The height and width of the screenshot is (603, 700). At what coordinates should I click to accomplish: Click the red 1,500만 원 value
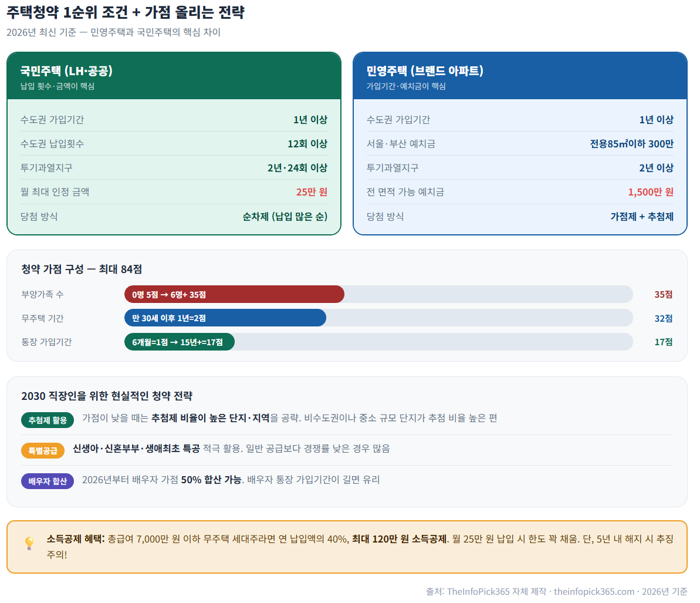point(651,192)
